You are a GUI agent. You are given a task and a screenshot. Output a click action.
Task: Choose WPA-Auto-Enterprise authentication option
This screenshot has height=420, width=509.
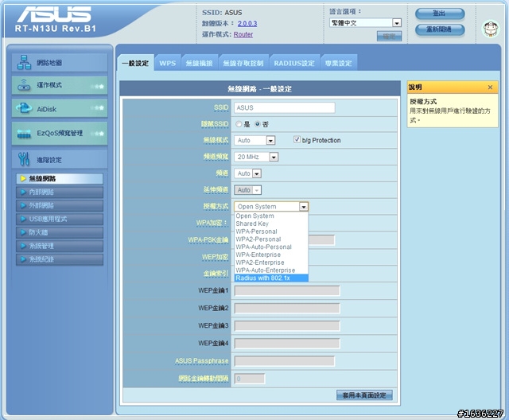271,270
